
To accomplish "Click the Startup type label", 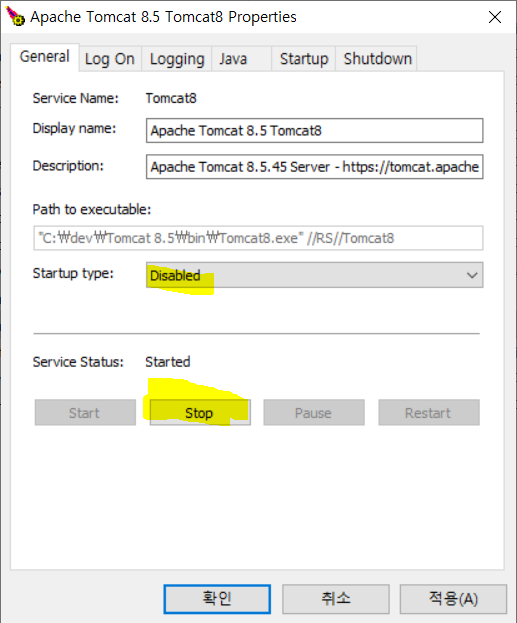I will (73, 274).
